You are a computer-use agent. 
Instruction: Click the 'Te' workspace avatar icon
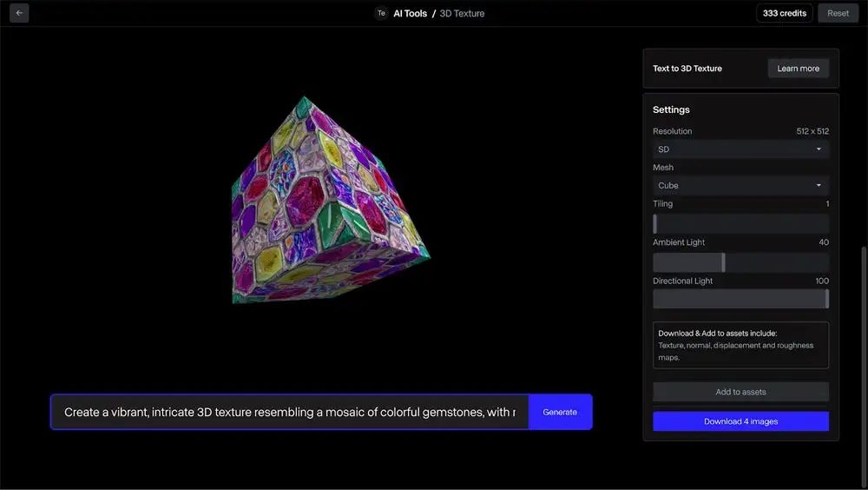click(x=381, y=13)
